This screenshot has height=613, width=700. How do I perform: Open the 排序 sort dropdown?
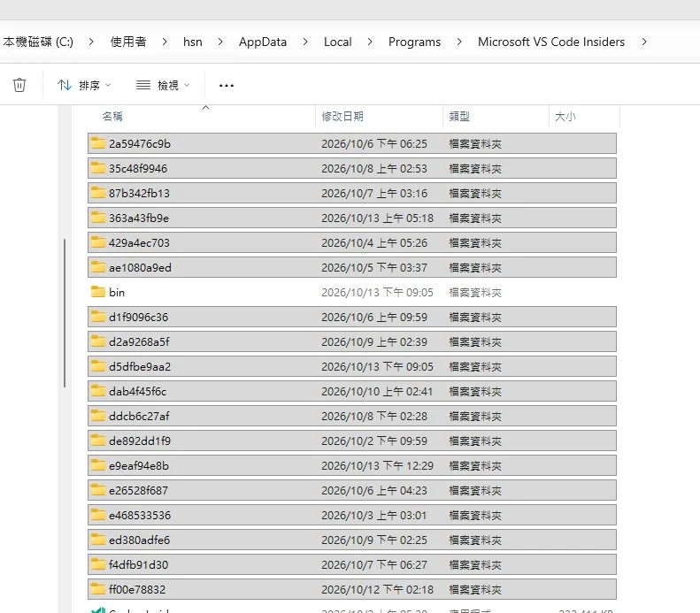click(84, 85)
